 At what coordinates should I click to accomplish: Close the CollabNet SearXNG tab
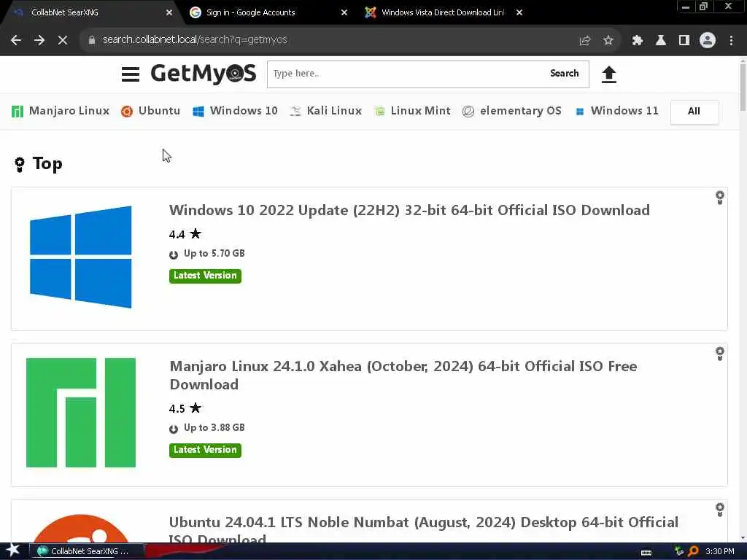(169, 13)
